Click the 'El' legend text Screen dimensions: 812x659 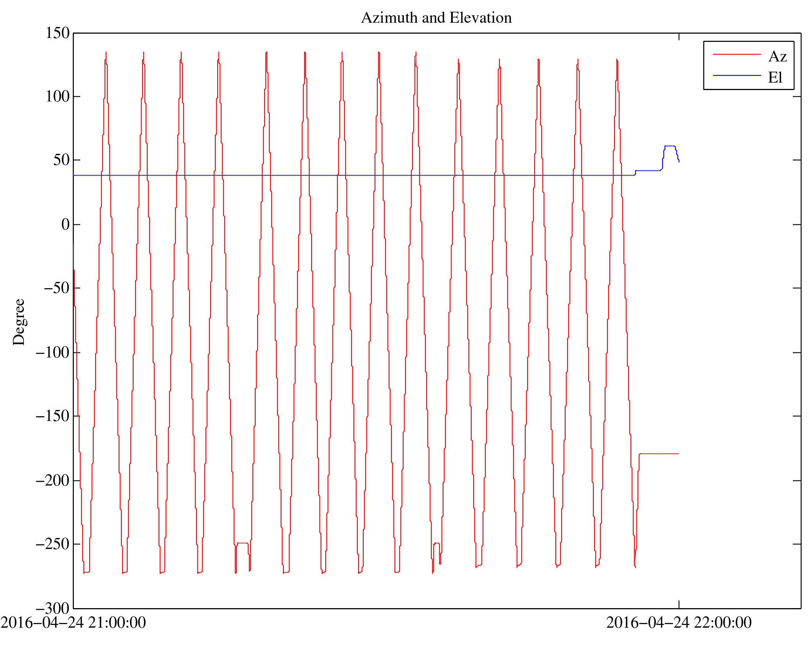click(x=775, y=78)
